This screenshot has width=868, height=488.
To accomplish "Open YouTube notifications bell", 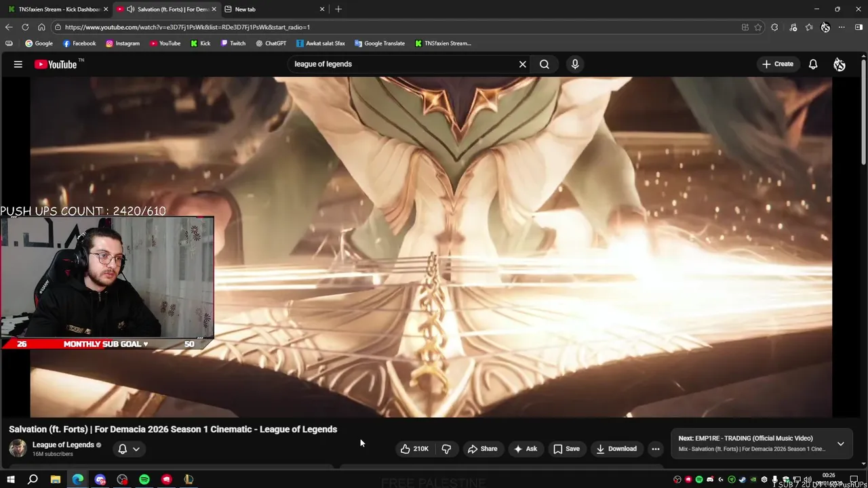I will [813, 64].
